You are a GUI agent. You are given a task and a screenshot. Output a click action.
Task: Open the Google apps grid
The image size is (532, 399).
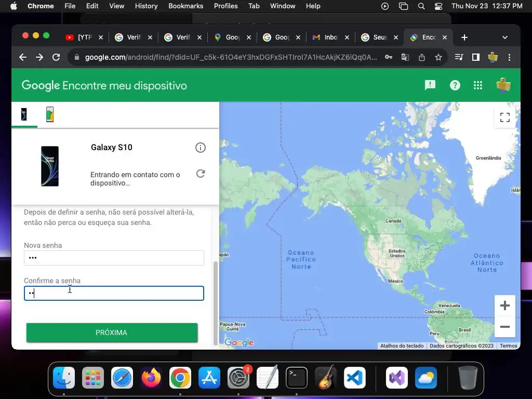point(478,85)
